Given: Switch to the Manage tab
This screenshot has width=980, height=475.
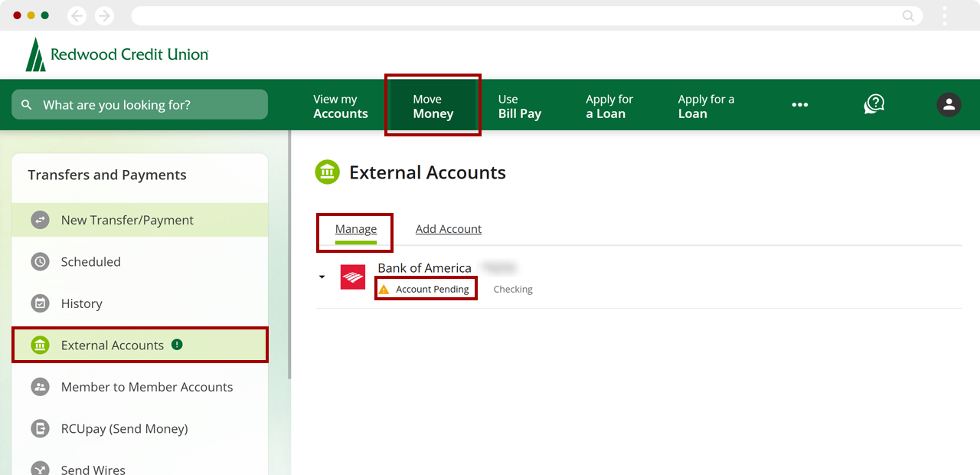Looking at the screenshot, I should pyautogui.click(x=356, y=229).
